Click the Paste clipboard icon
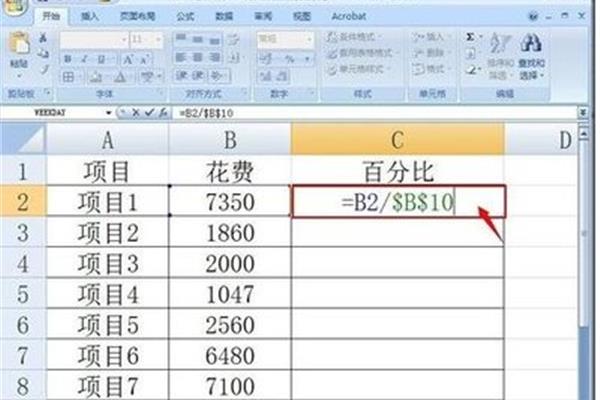The width and height of the screenshot is (600, 400). [19, 43]
